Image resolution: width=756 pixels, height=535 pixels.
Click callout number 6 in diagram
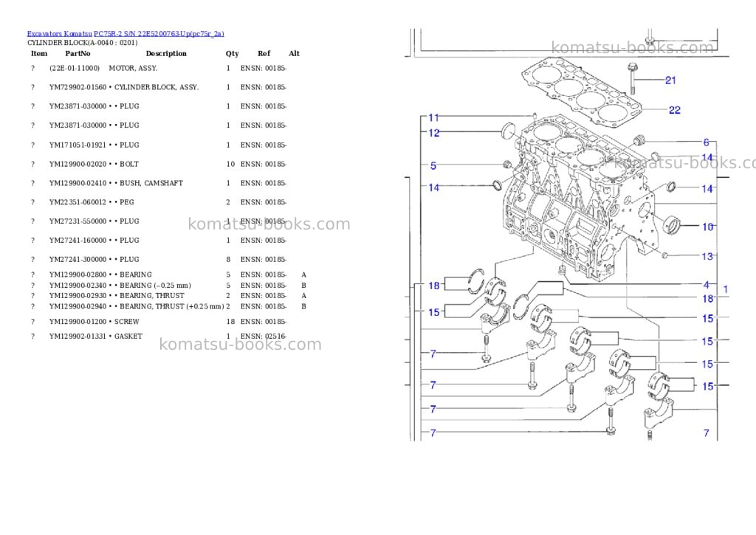707,142
